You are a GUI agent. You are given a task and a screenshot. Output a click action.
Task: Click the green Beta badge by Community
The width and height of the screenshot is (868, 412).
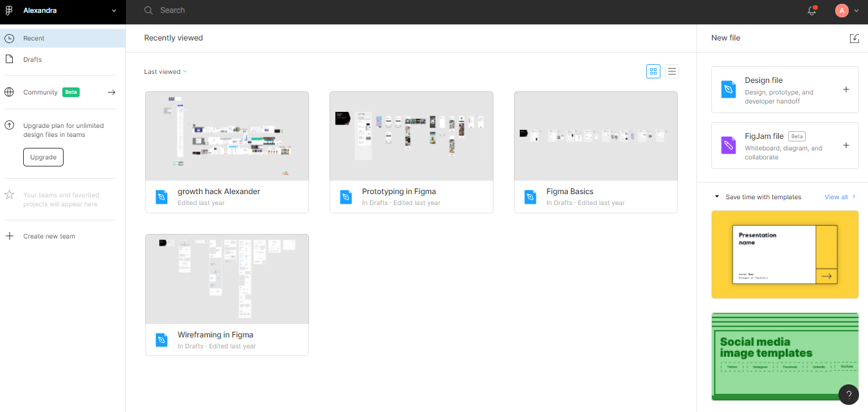[x=71, y=92]
